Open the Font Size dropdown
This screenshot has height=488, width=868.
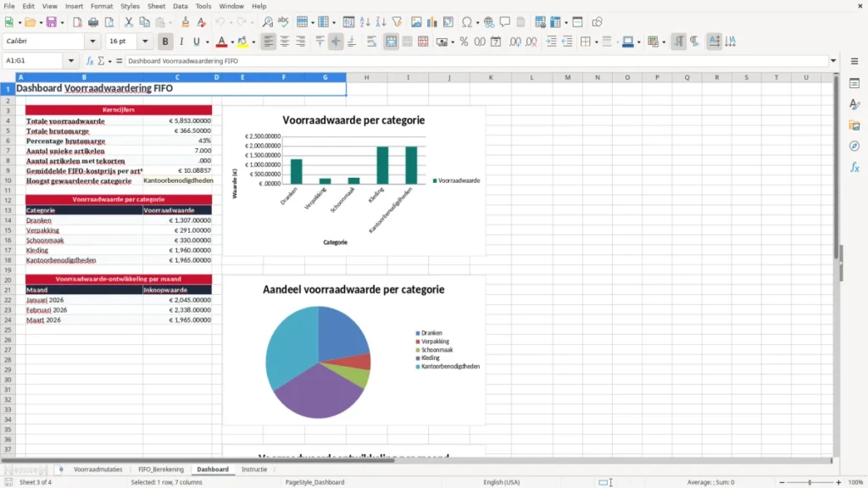(x=145, y=41)
